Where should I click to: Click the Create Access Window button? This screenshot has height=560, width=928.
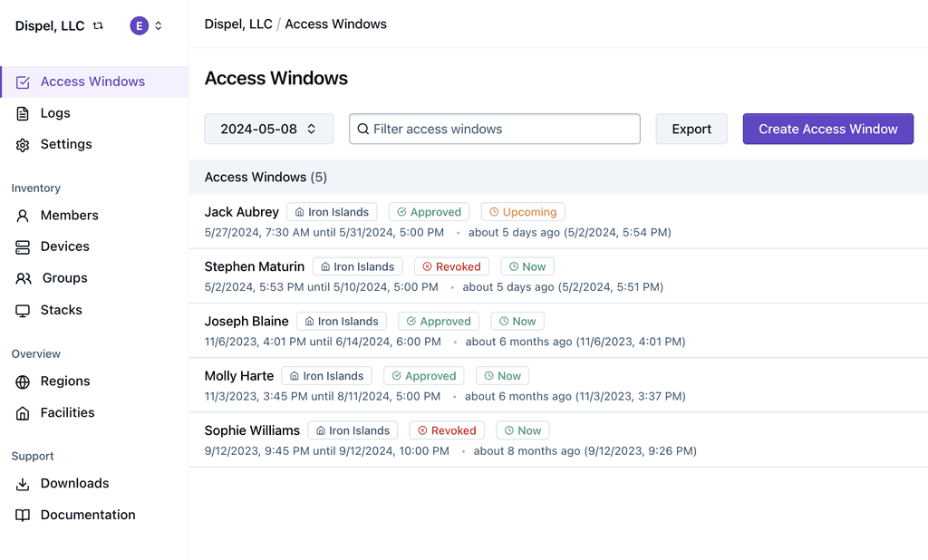tap(827, 129)
